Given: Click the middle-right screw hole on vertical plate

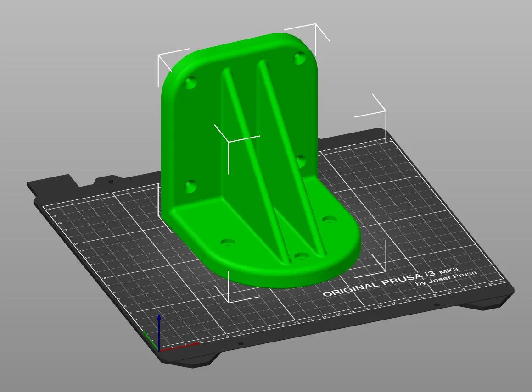Looking at the screenshot, I should tap(301, 161).
